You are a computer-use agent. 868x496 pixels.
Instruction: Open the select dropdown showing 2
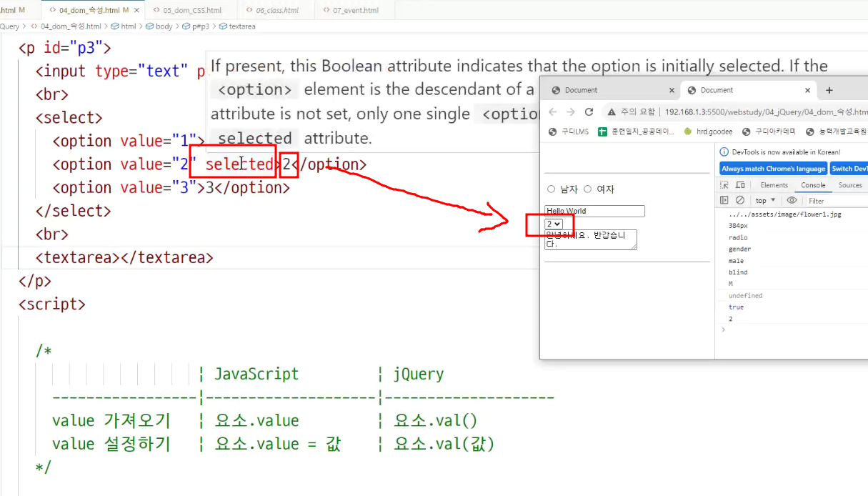point(554,224)
